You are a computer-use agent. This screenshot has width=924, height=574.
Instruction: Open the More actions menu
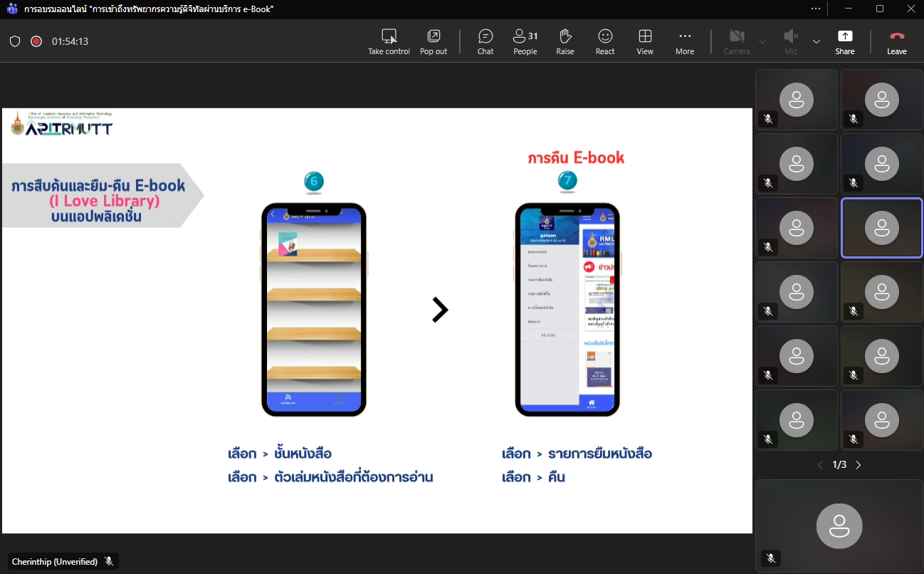tap(685, 41)
